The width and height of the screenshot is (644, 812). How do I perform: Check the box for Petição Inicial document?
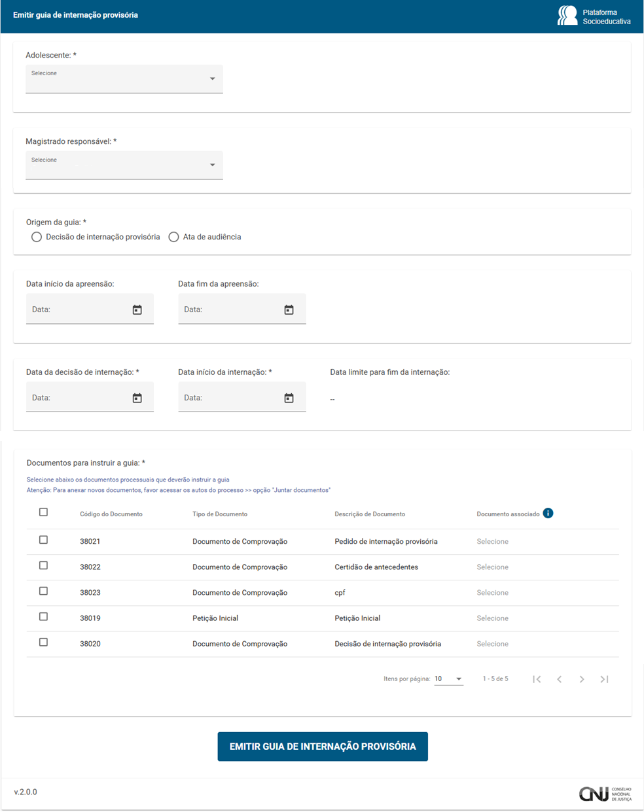pyautogui.click(x=43, y=617)
